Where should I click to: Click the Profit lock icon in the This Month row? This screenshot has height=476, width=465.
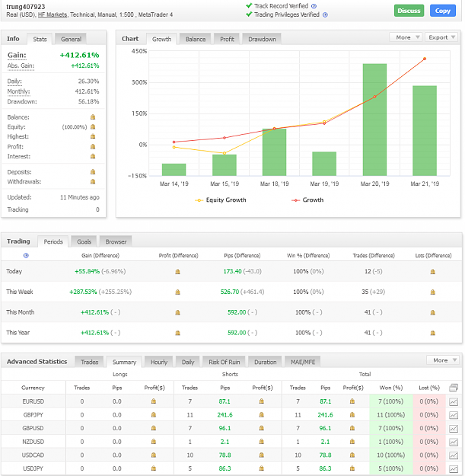[178, 312]
